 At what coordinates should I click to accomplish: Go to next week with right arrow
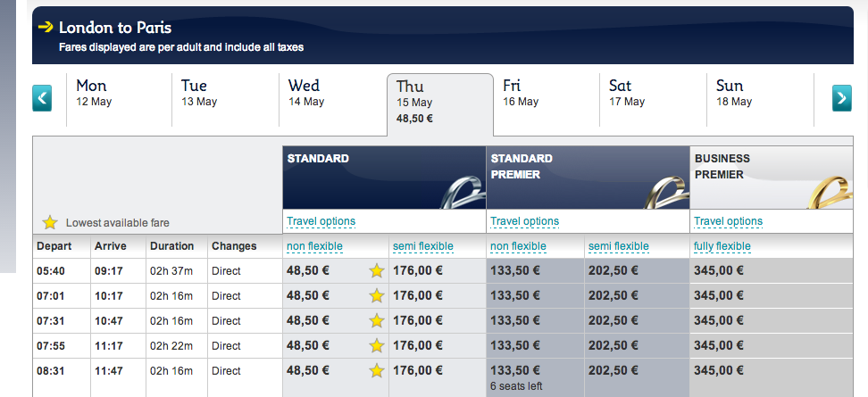pos(841,98)
